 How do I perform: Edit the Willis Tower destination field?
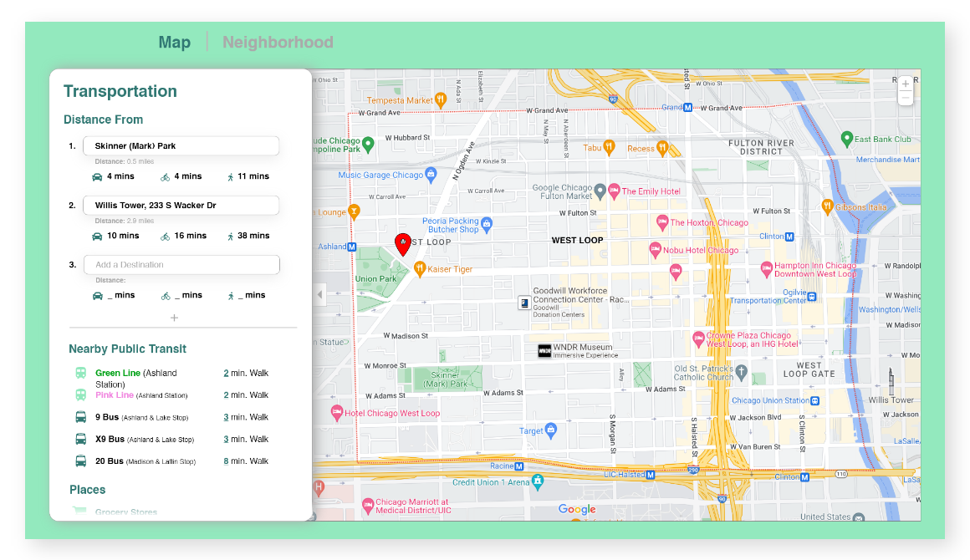(181, 206)
